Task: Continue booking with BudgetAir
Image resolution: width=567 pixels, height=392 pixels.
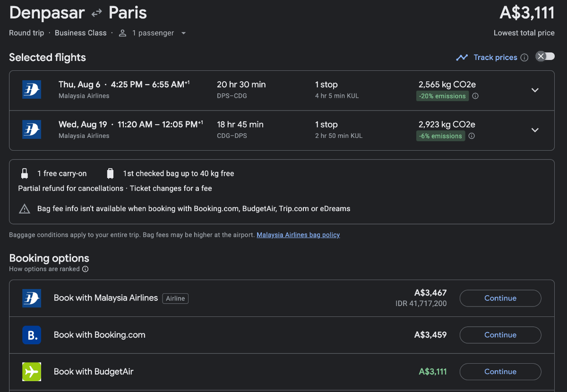Action: pyautogui.click(x=500, y=372)
